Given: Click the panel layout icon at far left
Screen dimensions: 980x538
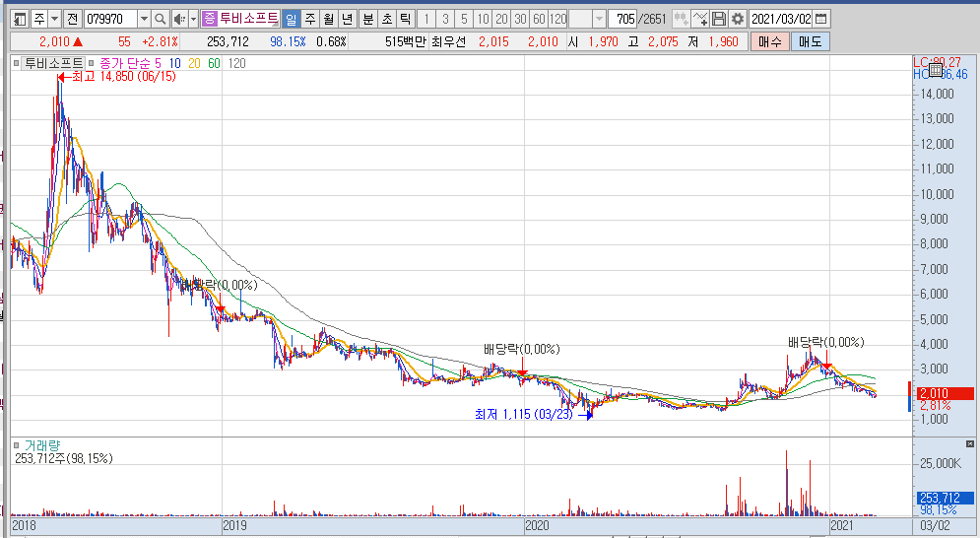Looking at the screenshot, I should pos(20,19).
